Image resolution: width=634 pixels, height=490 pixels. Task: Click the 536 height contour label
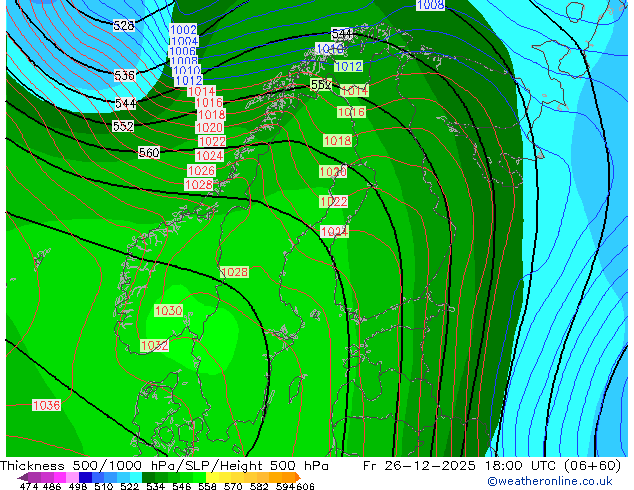tap(124, 76)
